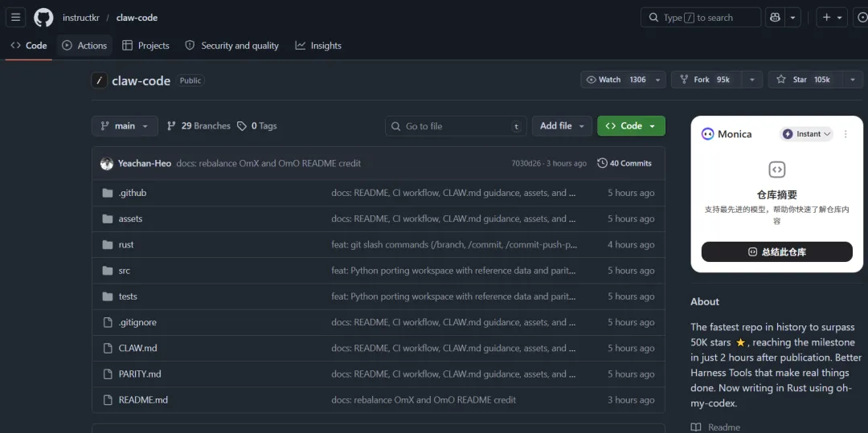The height and width of the screenshot is (433, 868).
Task: Click Monica repository summary code icon
Action: (x=777, y=170)
